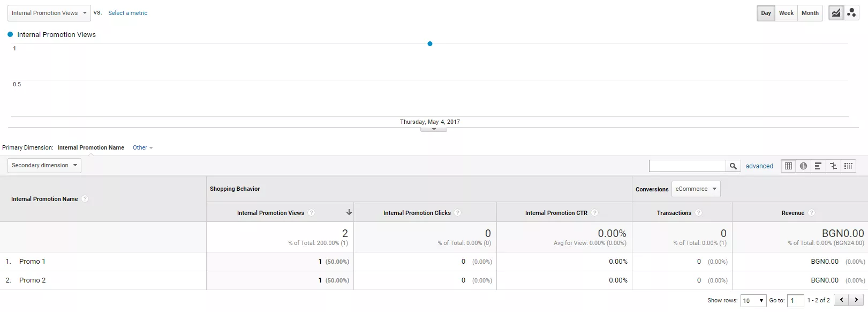Select the data table view icon

(x=788, y=166)
